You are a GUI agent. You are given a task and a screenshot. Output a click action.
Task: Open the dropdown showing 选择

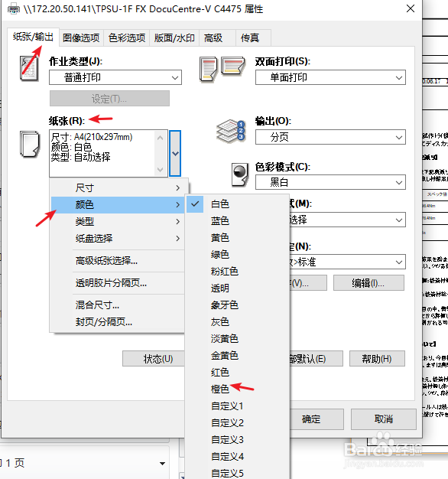pyautogui.click(x=347, y=220)
